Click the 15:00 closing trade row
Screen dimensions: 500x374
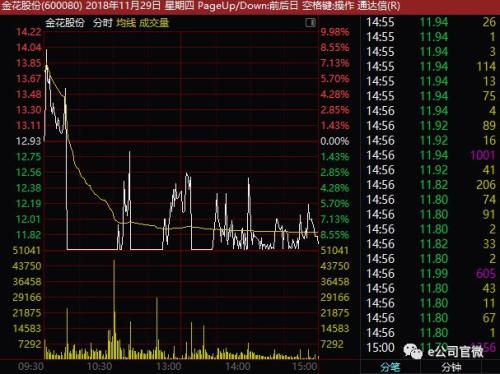pos(431,347)
